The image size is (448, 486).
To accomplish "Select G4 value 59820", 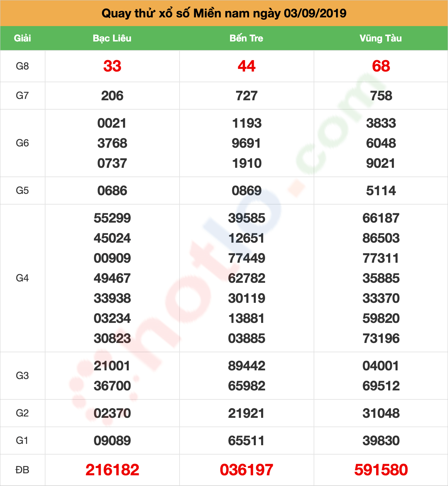I will [x=381, y=319].
